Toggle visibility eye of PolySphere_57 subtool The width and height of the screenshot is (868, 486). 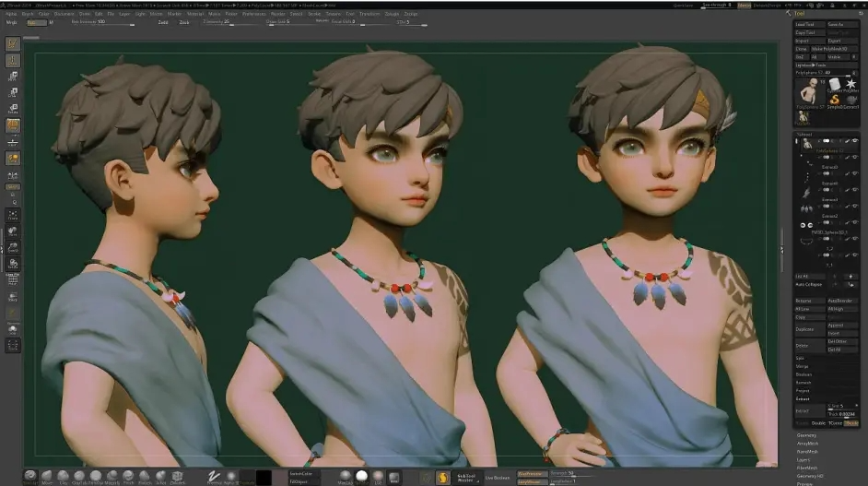[855, 141]
